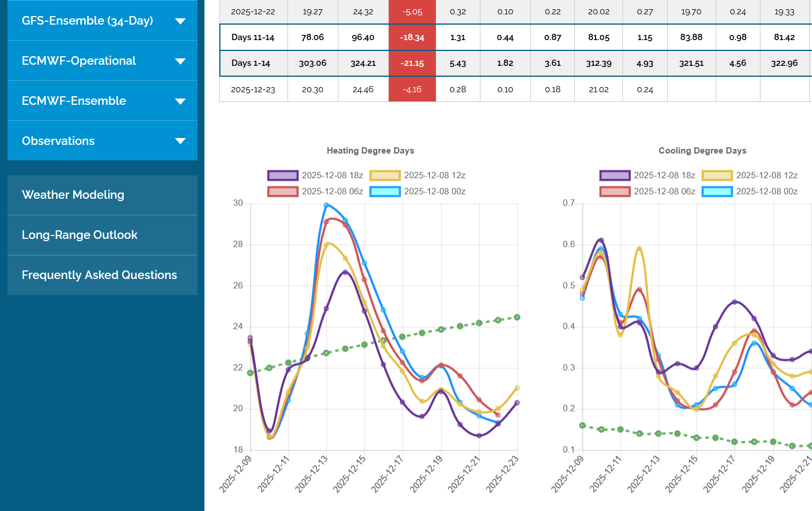Open the Weather Modeling page
Image resolution: width=812 pixels, height=511 pixels.
(x=73, y=195)
